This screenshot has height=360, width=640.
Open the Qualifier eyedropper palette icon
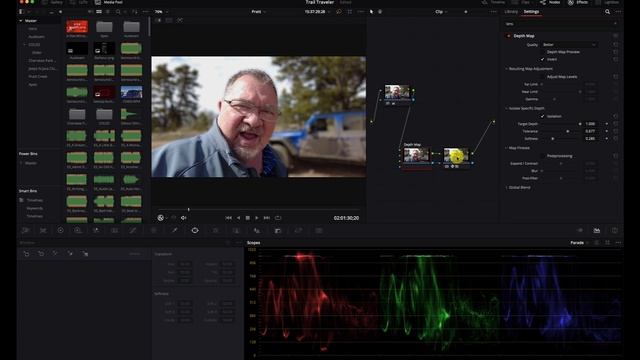pyautogui.click(x=175, y=231)
